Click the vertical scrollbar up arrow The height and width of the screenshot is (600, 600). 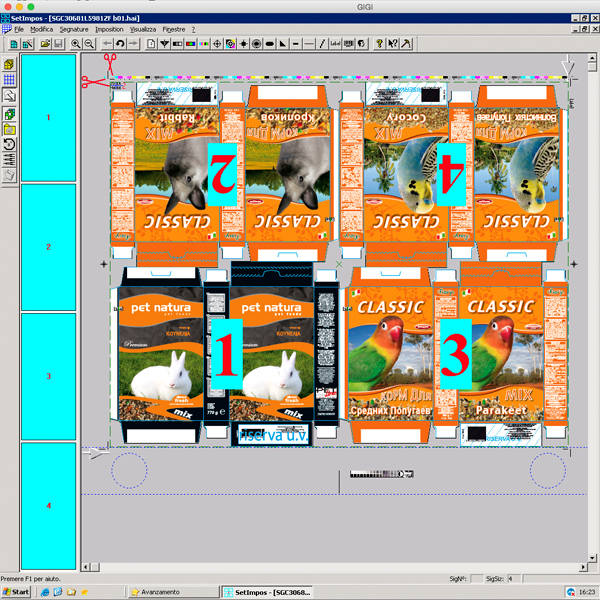pyautogui.click(x=592, y=58)
